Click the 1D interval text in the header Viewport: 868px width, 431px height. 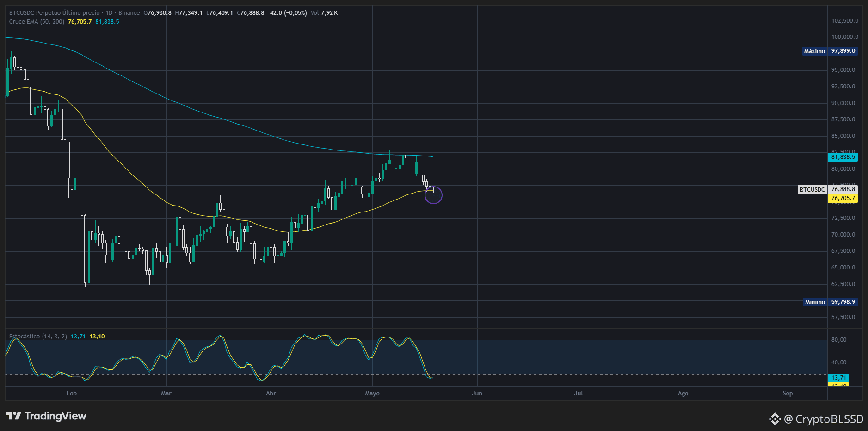coord(109,13)
